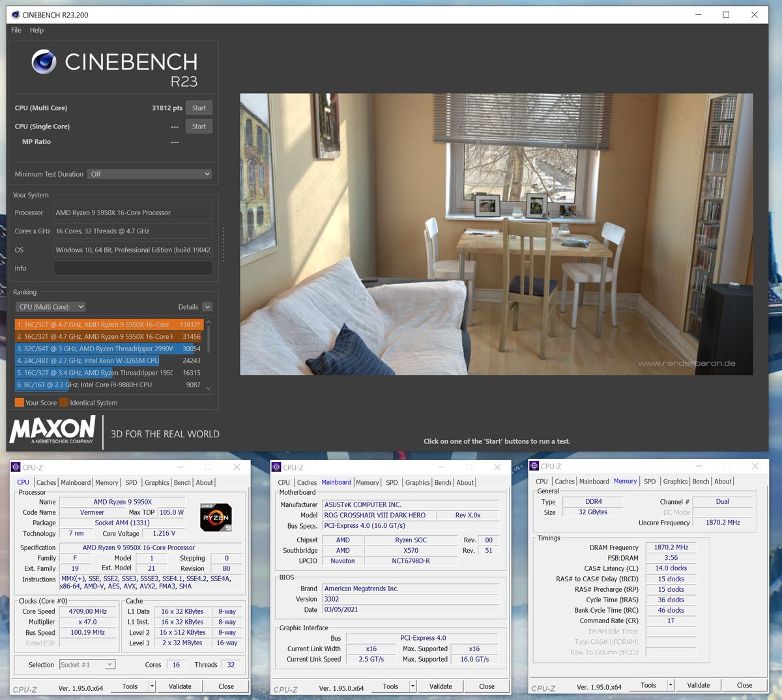Open Bench tab in CPU-Z CPU window
The image size is (782, 700).
coord(182,483)
